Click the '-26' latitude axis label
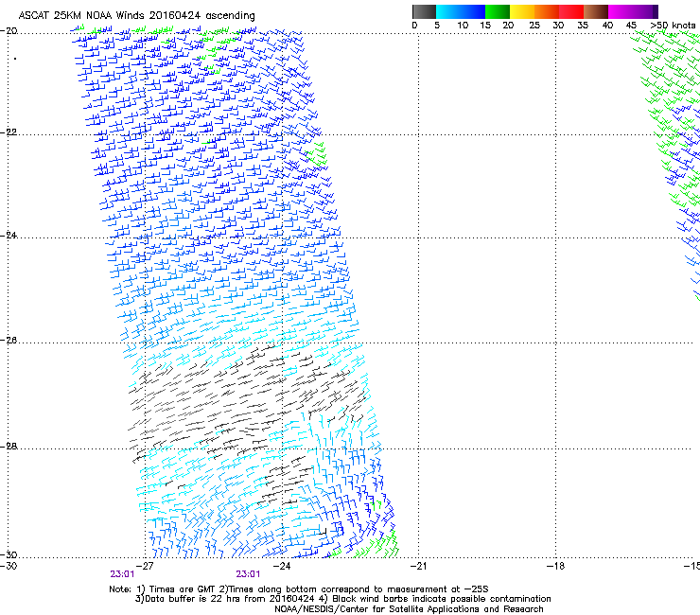Image resolution: width=700 pixels, height=615 pixels. [9, 341]
